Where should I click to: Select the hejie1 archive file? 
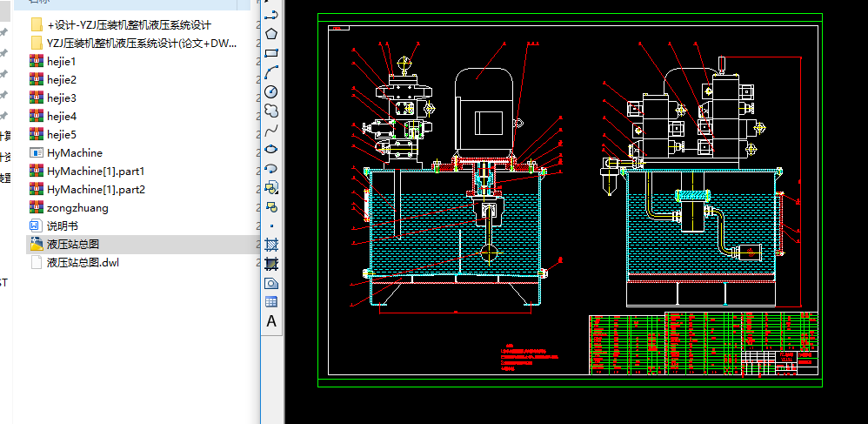pyautogui.click(x=62, y=61)
